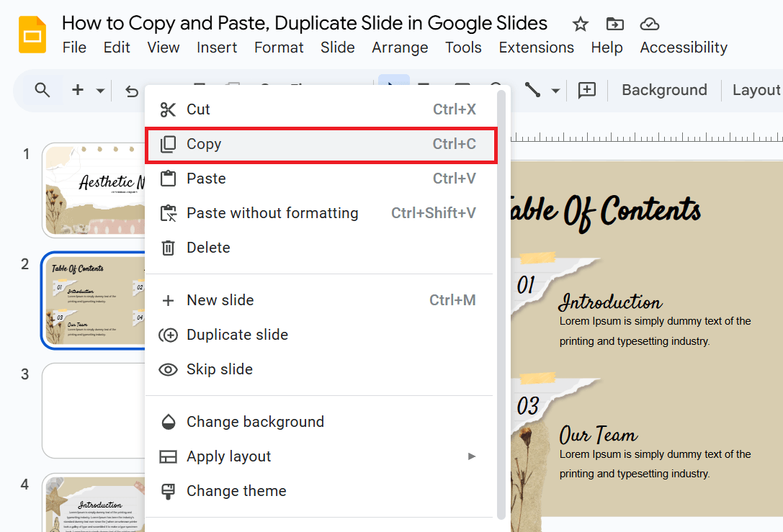
Task: Select the Line tool in the toolbar
Action: (x=531, y=89)
